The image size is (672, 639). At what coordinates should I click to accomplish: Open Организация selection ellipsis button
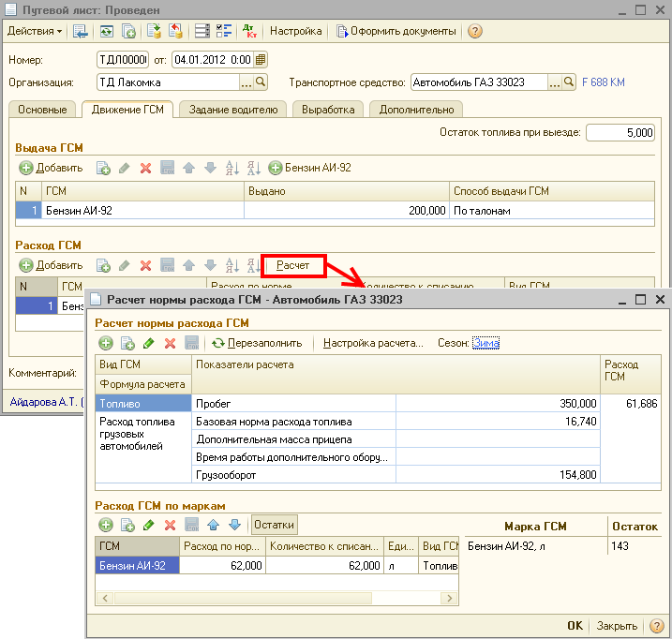pyautogui.click(x=246, y=82)
